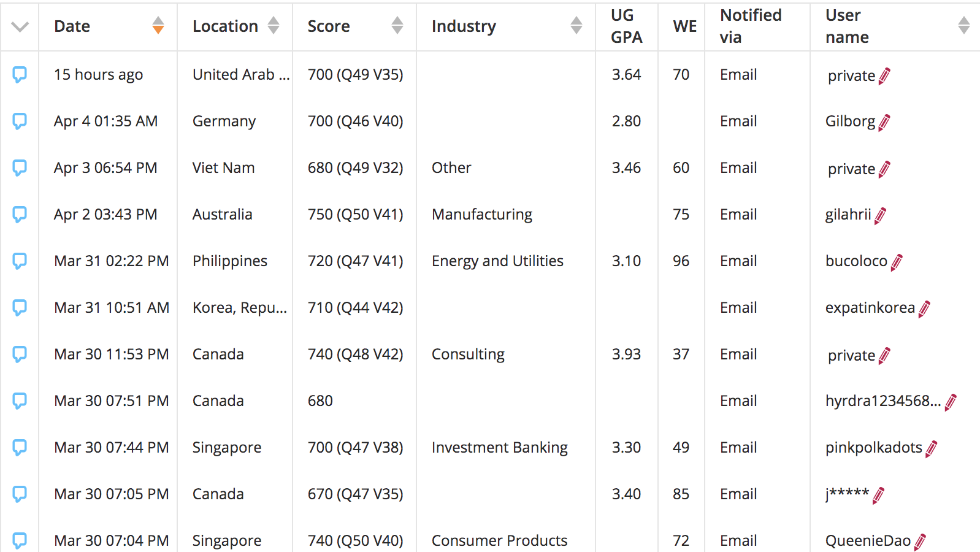Click the score 680 (Q49 V32)
Screen dimensions: 980x552
[x=356, y=168]
